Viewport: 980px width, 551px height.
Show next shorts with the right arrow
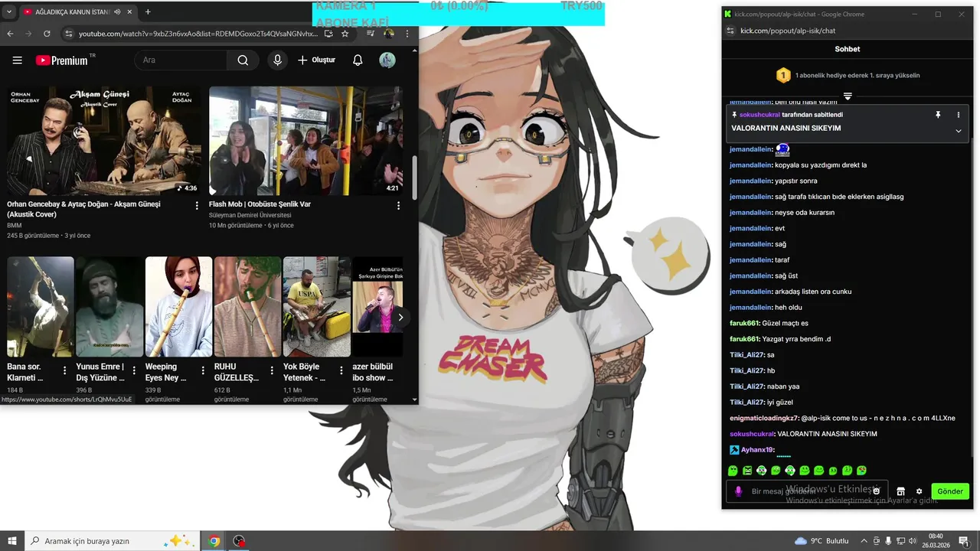[x=400, y=317]
